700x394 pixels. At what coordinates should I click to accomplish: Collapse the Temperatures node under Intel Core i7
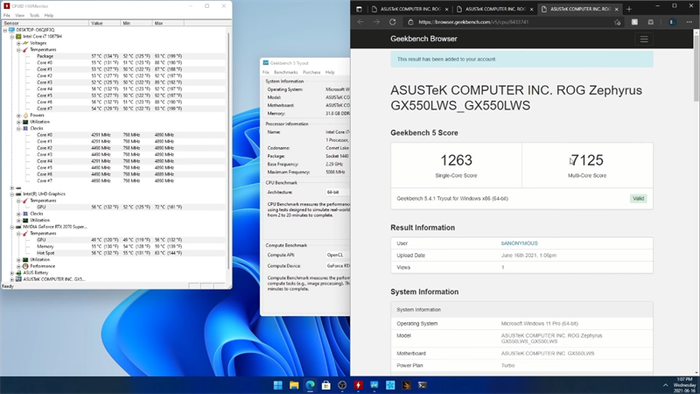tap(19, 50)
